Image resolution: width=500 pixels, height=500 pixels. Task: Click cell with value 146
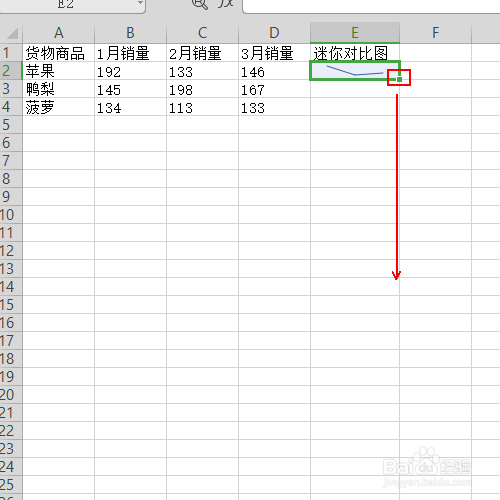point(274,71)
